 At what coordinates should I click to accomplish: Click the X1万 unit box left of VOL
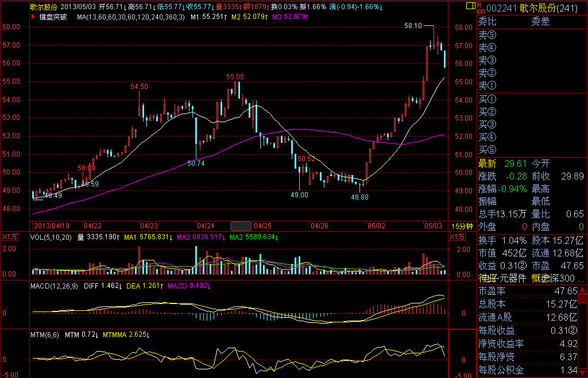tap(9, 237)
